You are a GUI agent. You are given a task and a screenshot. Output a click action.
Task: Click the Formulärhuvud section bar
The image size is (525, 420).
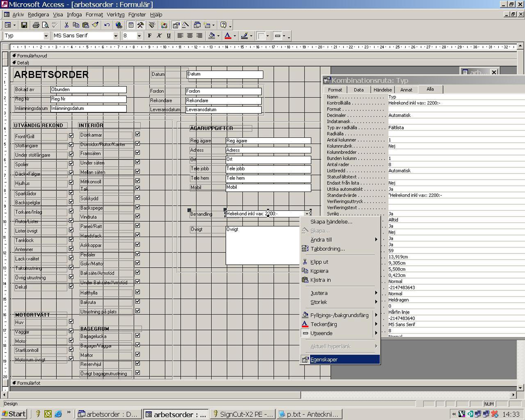(x=262, y=56)
